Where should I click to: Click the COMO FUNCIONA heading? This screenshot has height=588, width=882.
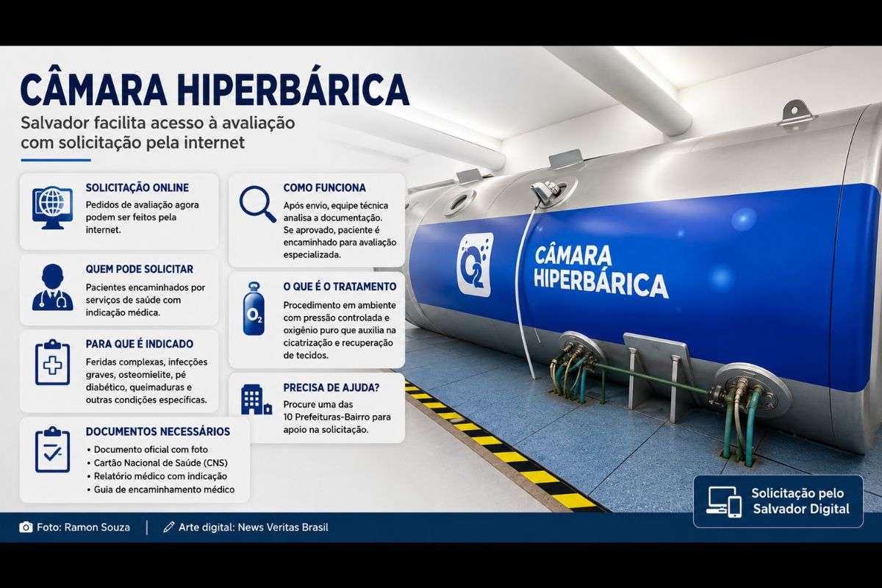324,188
